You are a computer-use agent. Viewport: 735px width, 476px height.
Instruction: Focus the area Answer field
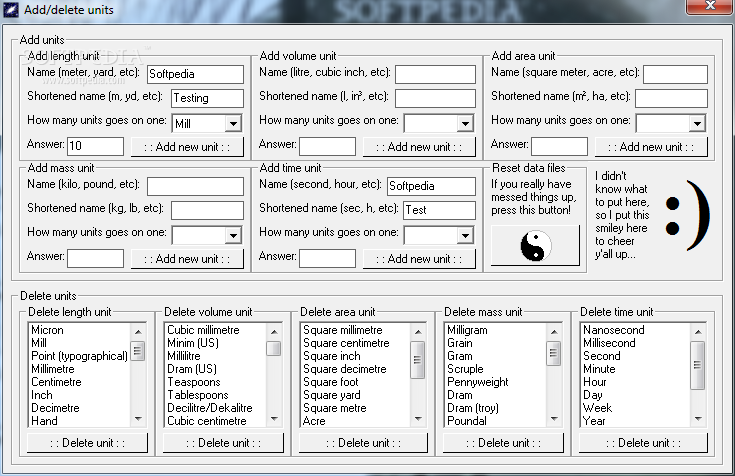pyautogui.click(x=559, y=146)
